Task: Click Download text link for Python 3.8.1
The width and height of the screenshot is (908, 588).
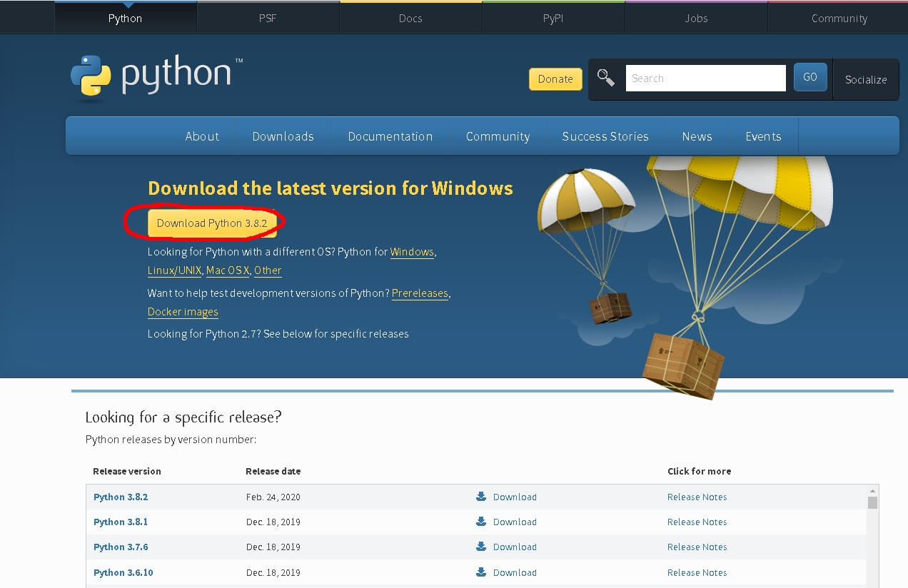Action: point(515,522)
